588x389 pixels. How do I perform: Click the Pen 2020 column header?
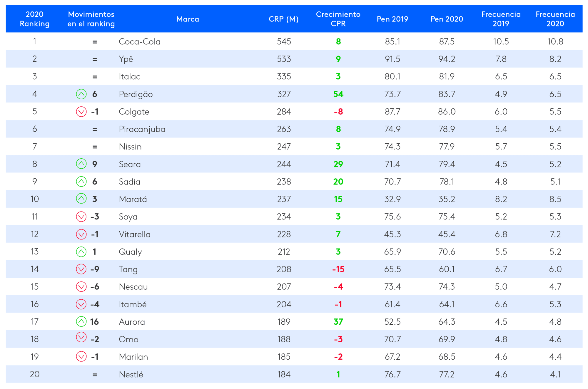[447, 19]
